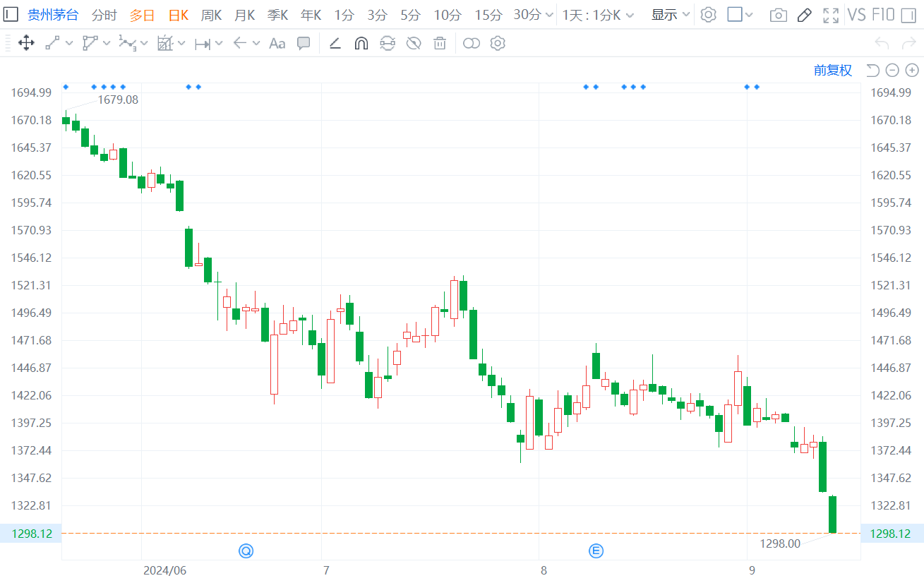Select the Aa text annotation tool
Screen dimensions: 924x583
pyautogui.click(x=277, y=44)
